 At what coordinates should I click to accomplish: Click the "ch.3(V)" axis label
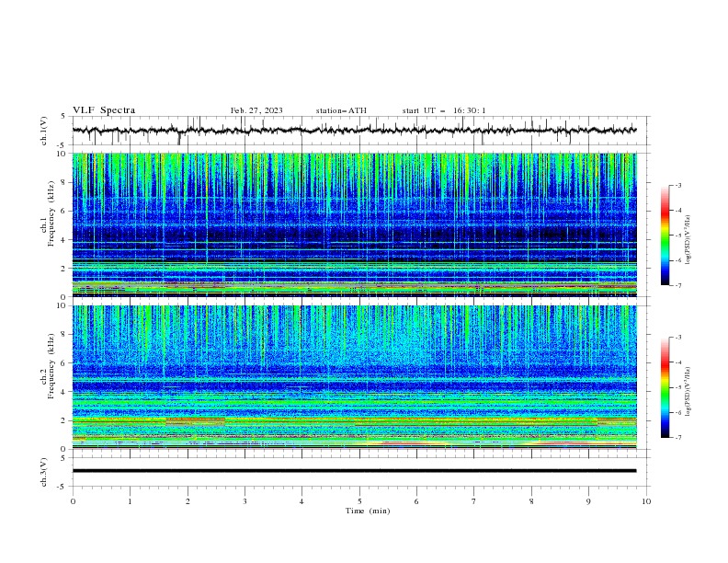[44, 472]
